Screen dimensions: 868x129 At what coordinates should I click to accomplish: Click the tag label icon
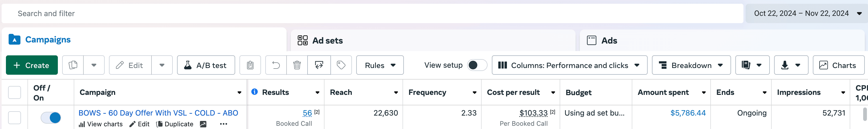(x=341, y=65)
